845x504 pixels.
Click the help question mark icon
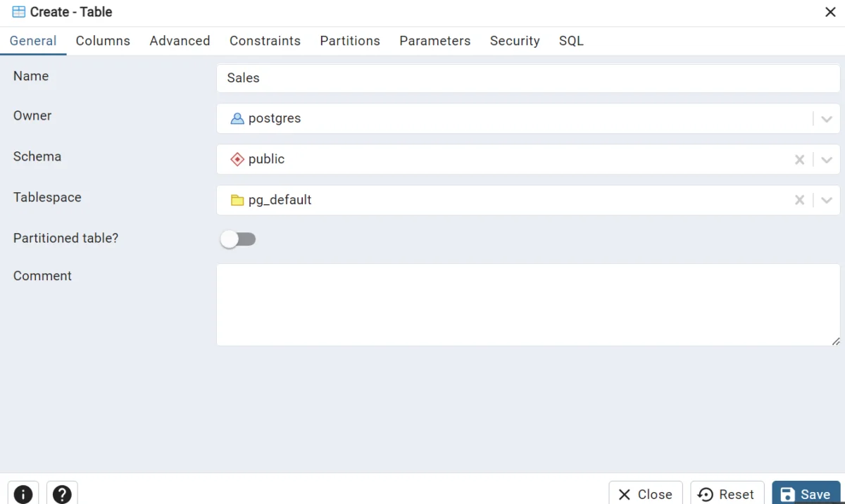62,494
